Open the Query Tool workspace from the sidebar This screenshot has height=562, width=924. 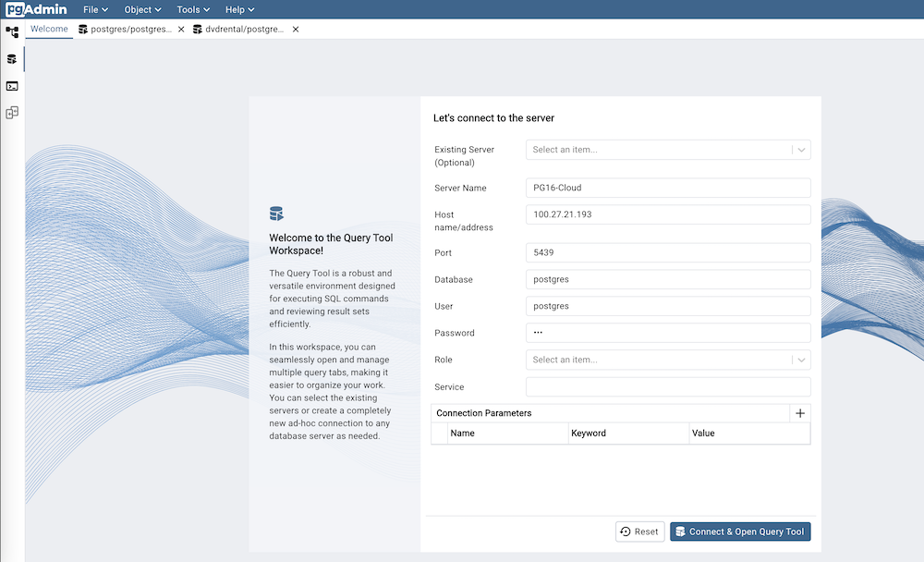click(x=12, y=59)
